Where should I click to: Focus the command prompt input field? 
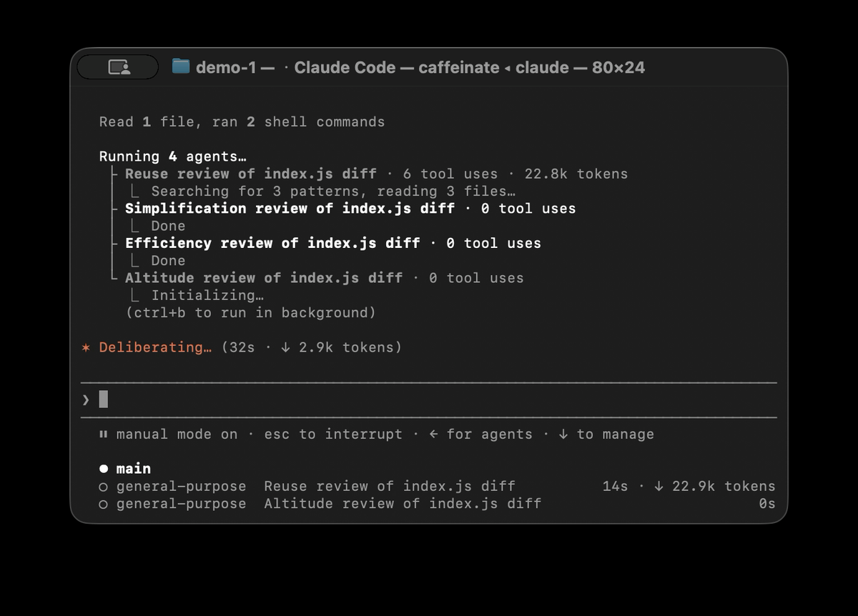tap(429, 399)
